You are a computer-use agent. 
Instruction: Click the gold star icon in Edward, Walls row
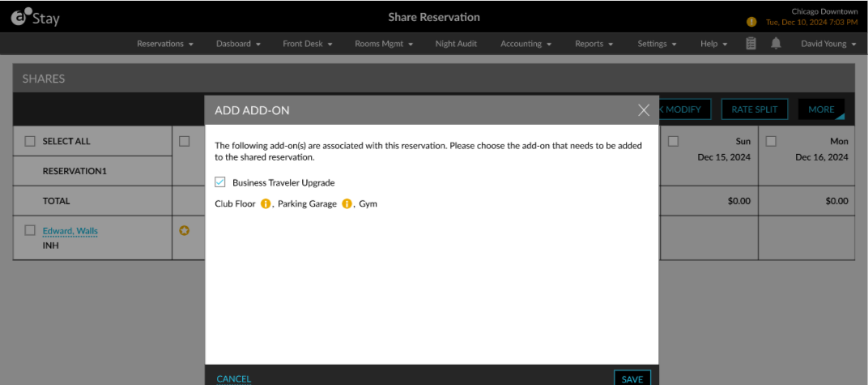point(185,230)
